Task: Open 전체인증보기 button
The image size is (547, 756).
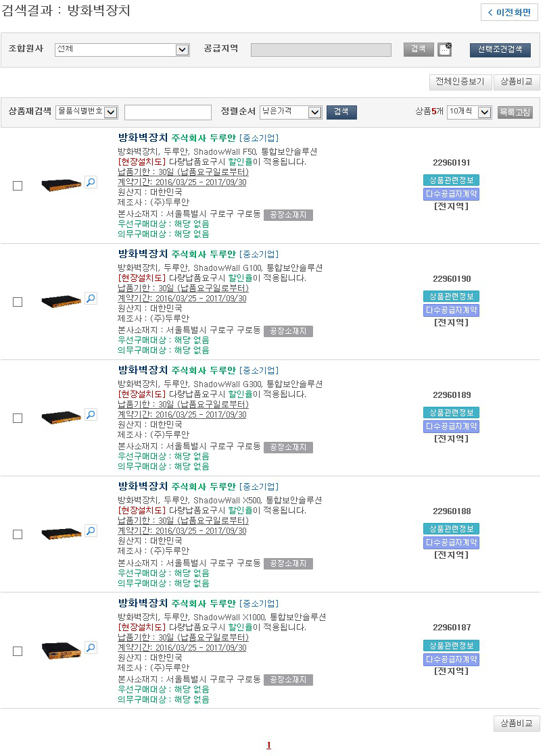Action: (460, 82)
